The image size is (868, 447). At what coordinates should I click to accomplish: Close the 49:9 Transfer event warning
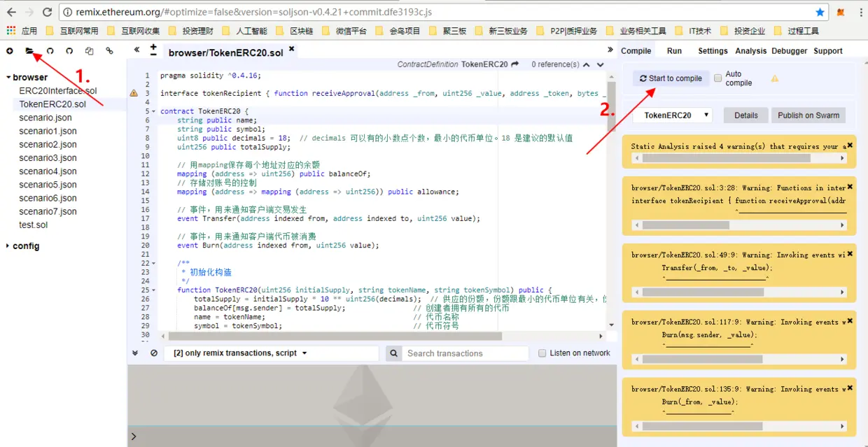pos(850,254)
